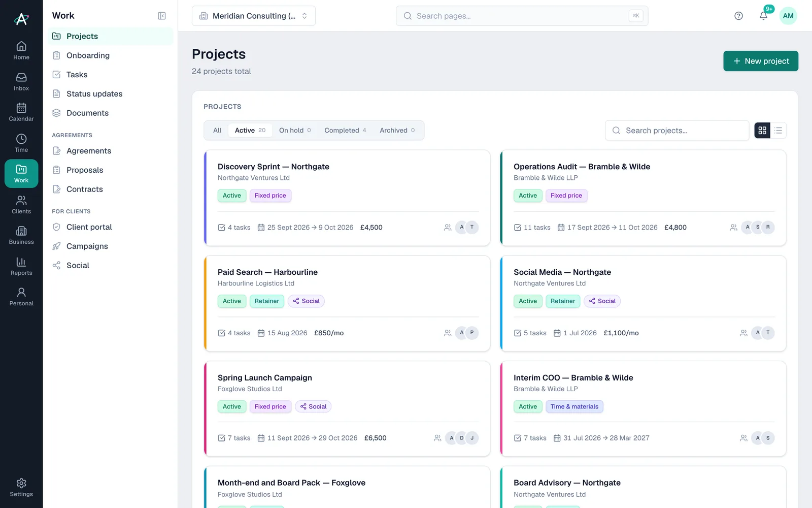Click the app logo at top left
812x508 pixels.
(21, 19)
